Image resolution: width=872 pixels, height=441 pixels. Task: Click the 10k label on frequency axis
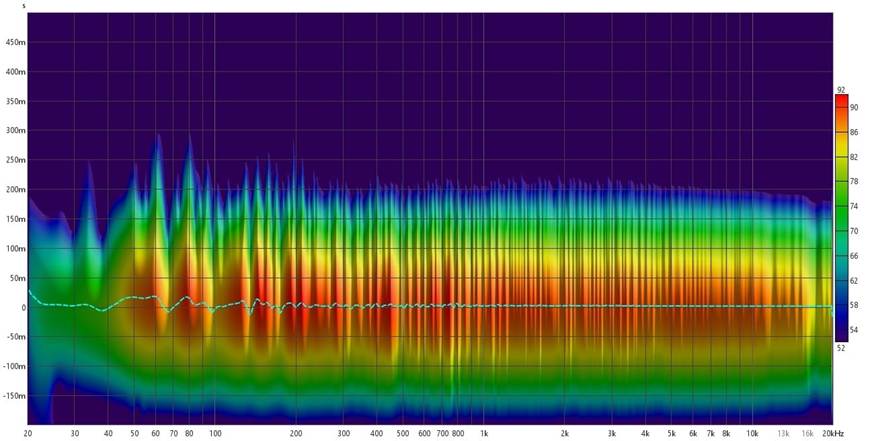coord(752,434)
